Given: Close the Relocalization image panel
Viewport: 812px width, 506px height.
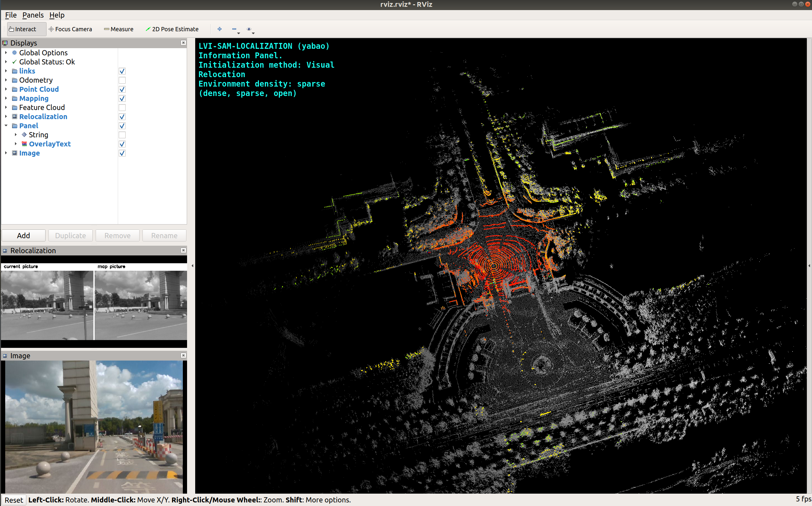Looking at the screenshot, I should tap(183, 250).
